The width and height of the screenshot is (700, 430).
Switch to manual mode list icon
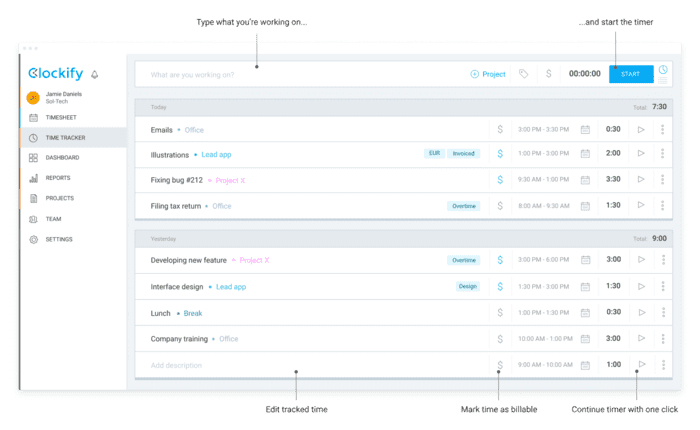pos(663,81)
